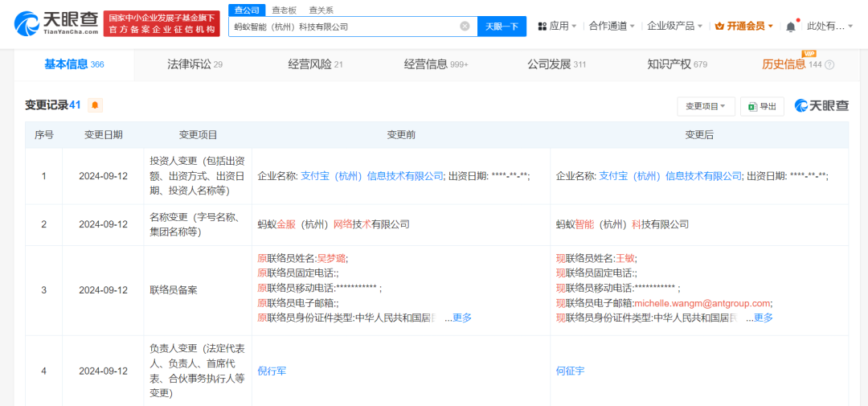Click the crown icon for 开通会员
This screenshot has width=868, height=406.
tap(719, 27)
